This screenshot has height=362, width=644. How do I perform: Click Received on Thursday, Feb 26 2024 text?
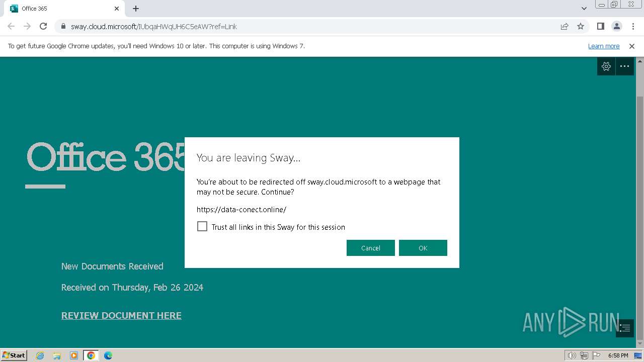point(132,288)
